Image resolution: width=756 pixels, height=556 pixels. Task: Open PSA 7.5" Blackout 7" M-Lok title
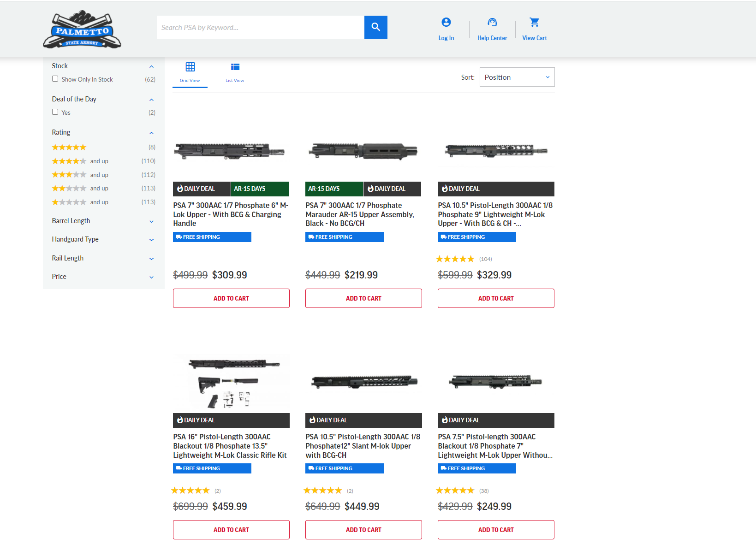495,446
